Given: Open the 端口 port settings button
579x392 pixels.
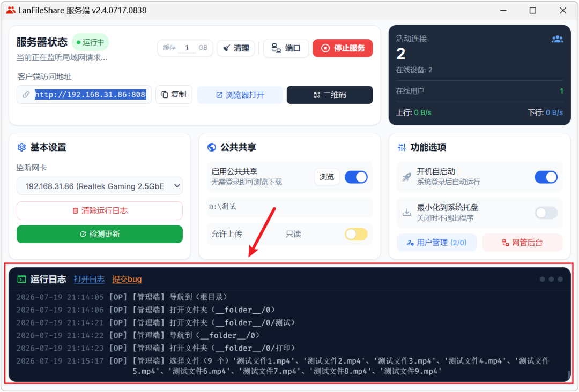Looking at the screenshot, I should point(286,48).
